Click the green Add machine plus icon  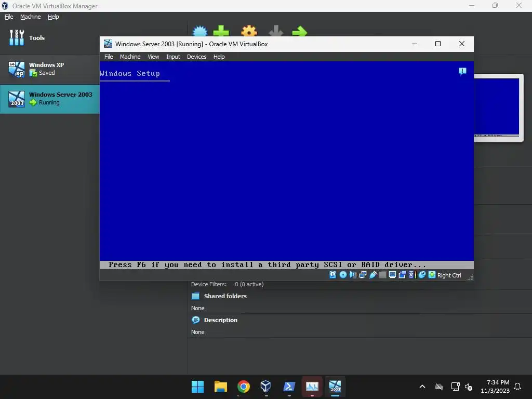(x=221, y=31)
